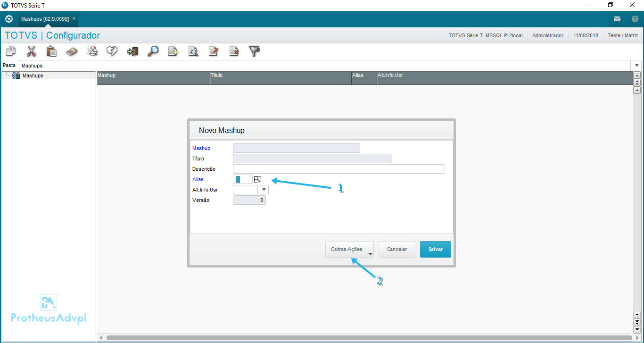This screenshot has width=644, height=343.
Task: Click the Include new record icon
Action: point(173,51)
